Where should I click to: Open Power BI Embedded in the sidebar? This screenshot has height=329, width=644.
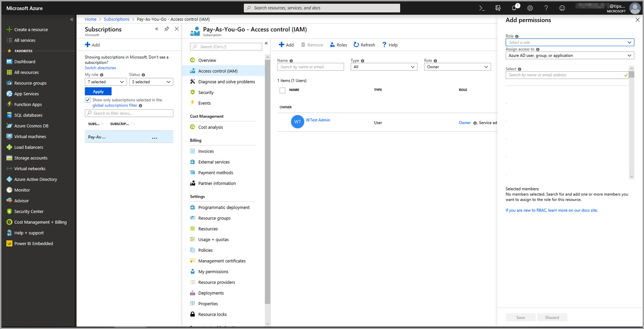point(33,243)
